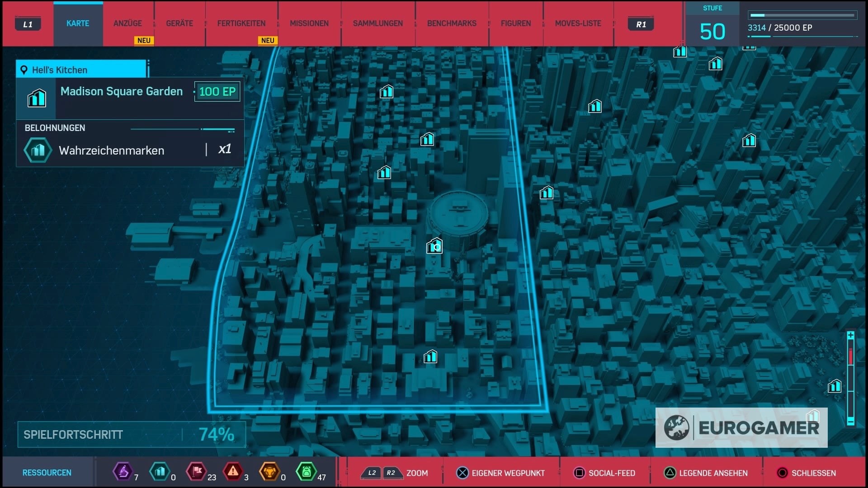Click the crime token count 3

[246, 477]
